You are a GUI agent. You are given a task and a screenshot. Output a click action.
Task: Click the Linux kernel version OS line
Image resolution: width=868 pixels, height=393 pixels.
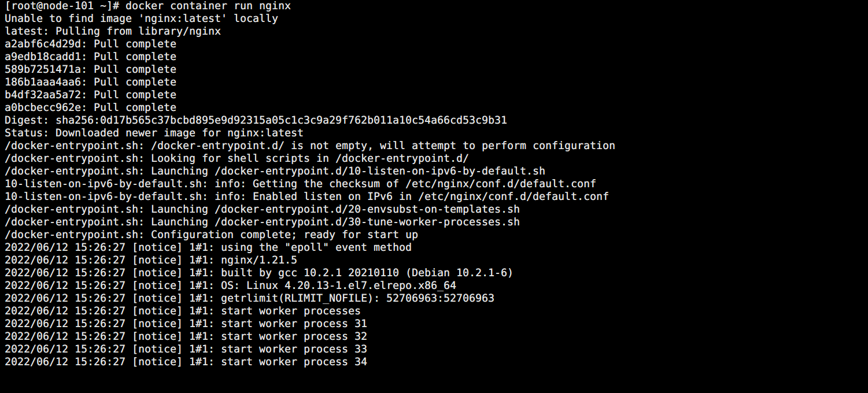(x=338, y=286)
